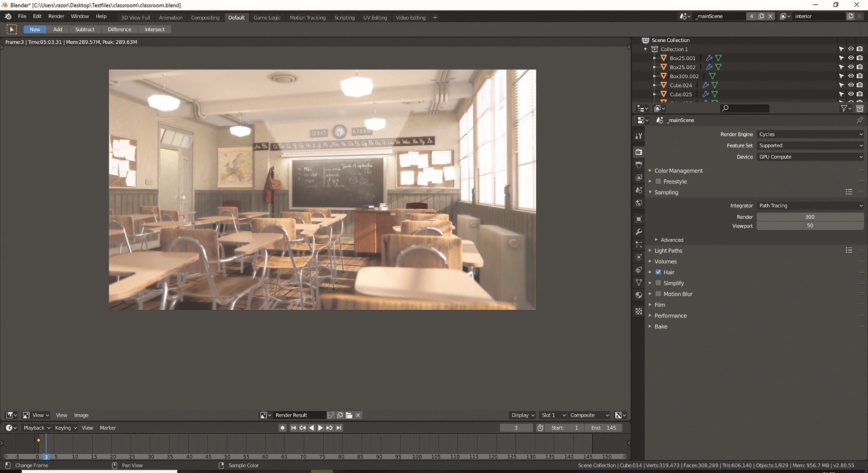
Task: Open the Render Engine dropdown
Action: click(810, 134)
